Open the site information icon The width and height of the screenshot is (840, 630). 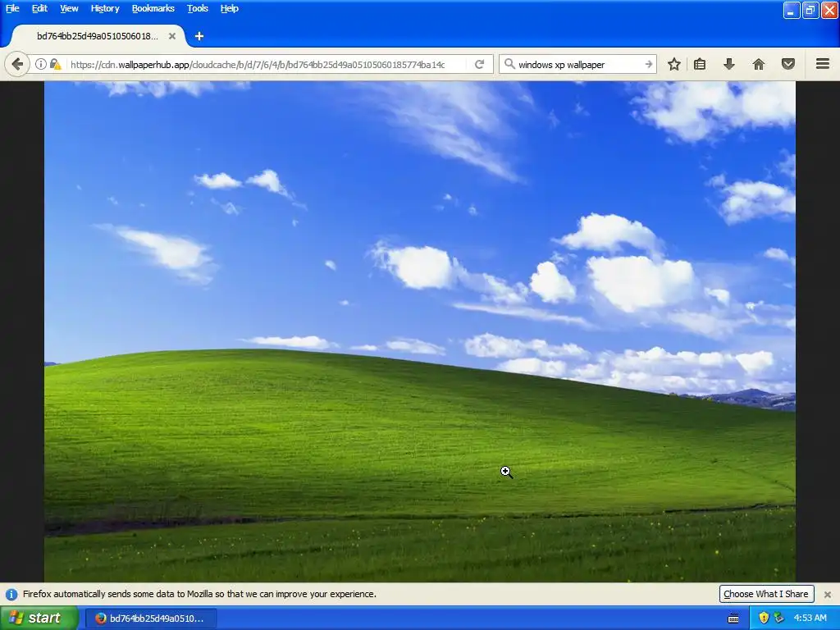point(40,64)
